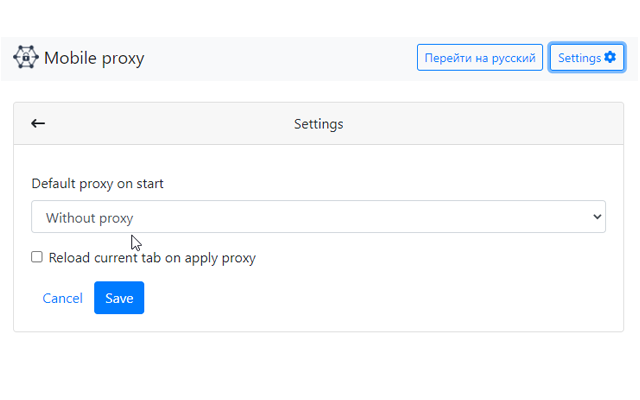The width and height of the screenshot is (640, 400).
Task: Click the Mobile proxy logo icon
Action: pos(26,57)
